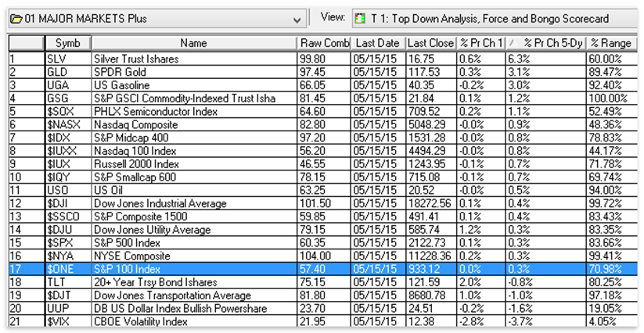644x333 pixels.
Task: Sort by the Raw Comb column header
Action: 324,43
